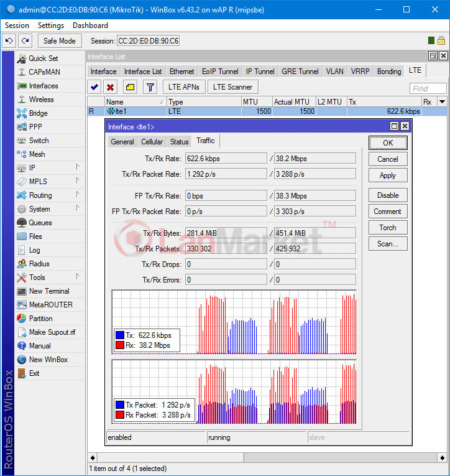Switch to the Cellular tab
The image size is (450, 476).
[152, 141]
